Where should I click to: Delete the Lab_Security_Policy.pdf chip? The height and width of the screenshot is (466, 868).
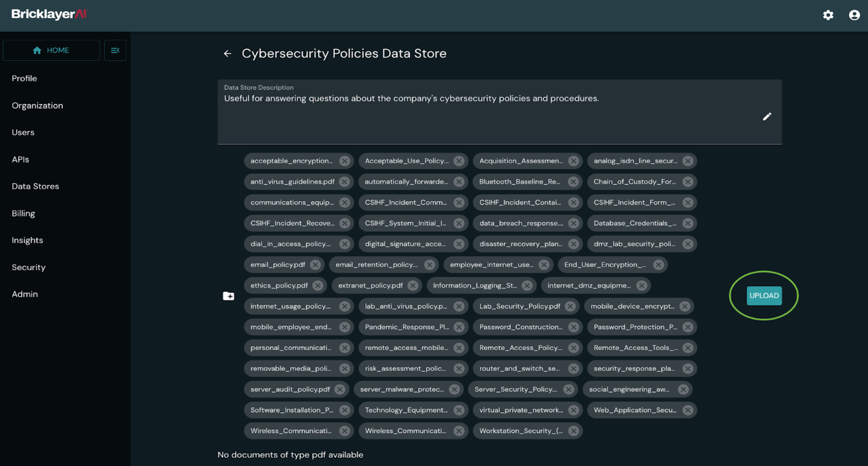tap(570, 306)
